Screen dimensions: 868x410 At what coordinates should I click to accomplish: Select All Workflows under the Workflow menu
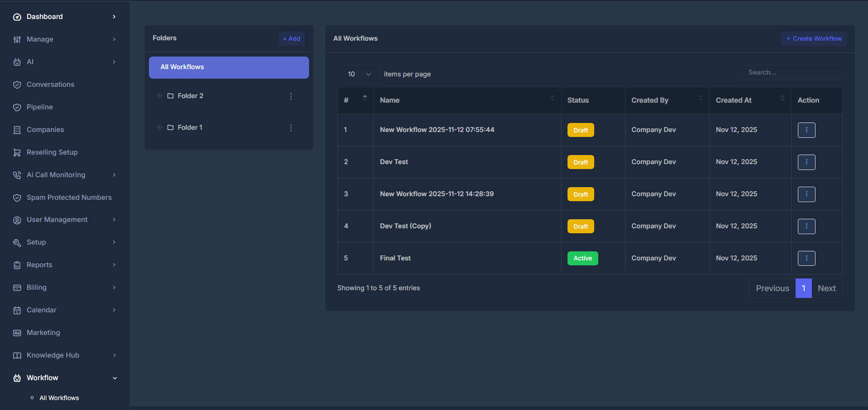(59, 398)
